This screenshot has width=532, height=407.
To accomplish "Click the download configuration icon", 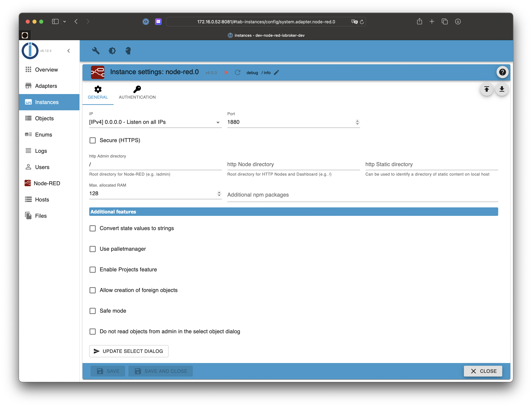I will click(x=502, y=89).
